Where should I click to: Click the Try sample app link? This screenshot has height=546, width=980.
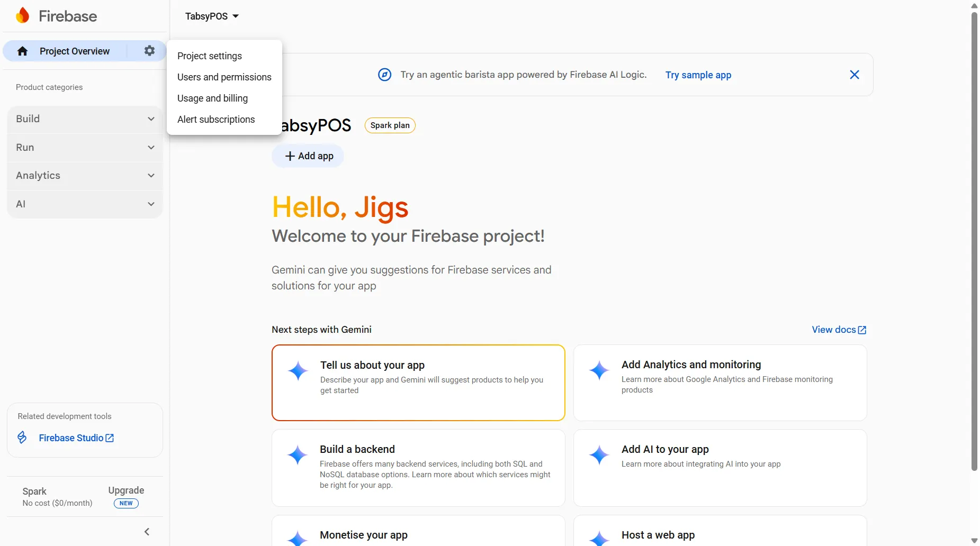tap(698, 75)
